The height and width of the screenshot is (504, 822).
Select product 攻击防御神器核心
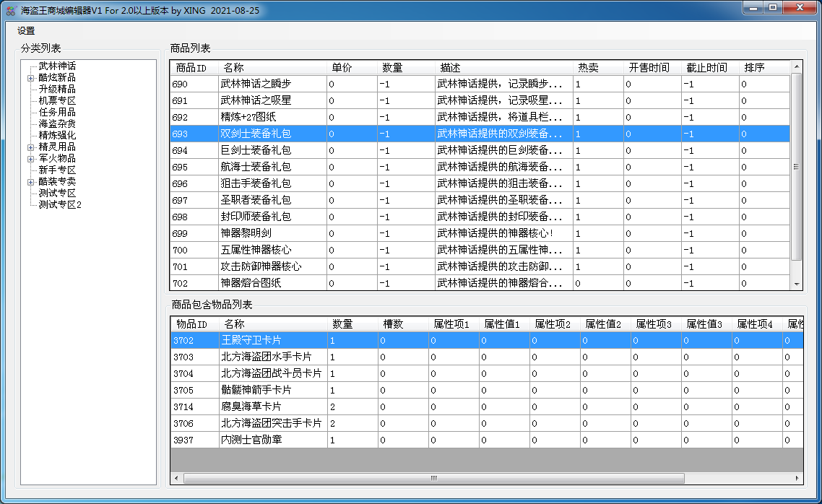coord(480,266)
